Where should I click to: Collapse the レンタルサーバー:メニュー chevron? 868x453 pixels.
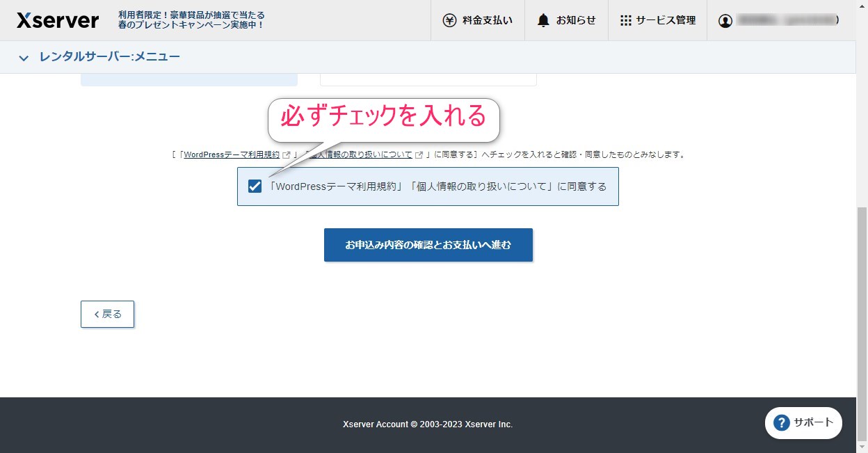(x=23, y=56)
